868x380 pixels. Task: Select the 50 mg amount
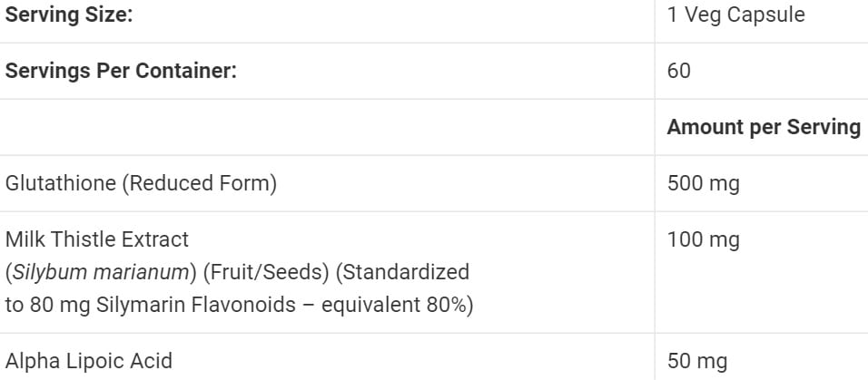click(x=697, y=362)
